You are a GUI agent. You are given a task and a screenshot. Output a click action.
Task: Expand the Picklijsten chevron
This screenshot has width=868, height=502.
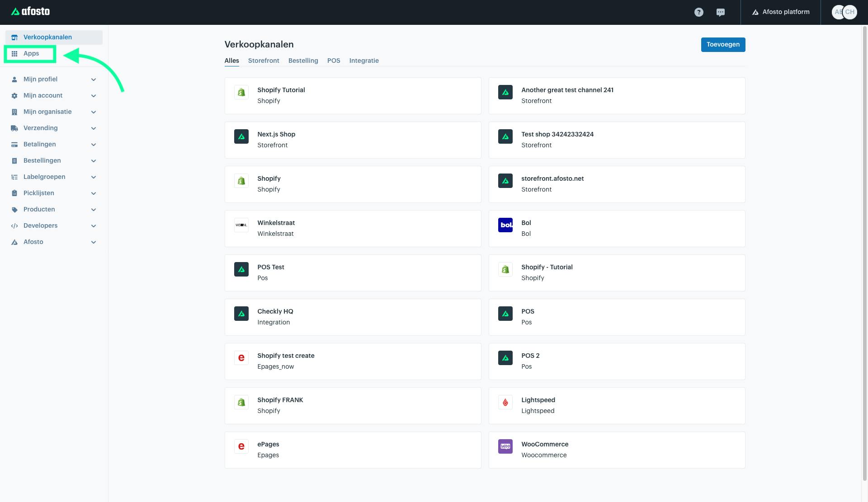point(94,193)
